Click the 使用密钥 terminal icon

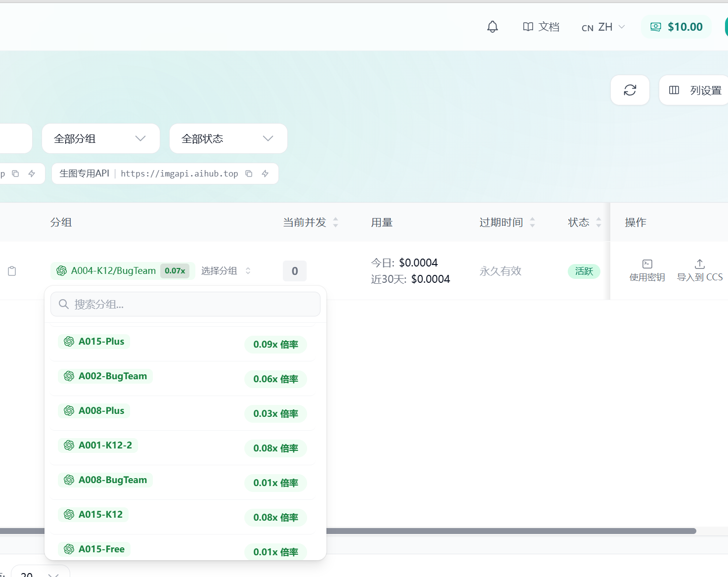click(647, 264)
